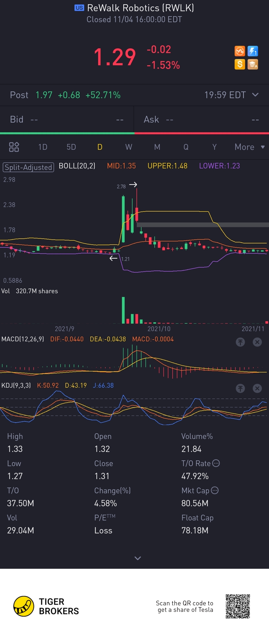Tap the Tesla share QR code
This screenshot has height=644, width=269.
pos(238,606)
